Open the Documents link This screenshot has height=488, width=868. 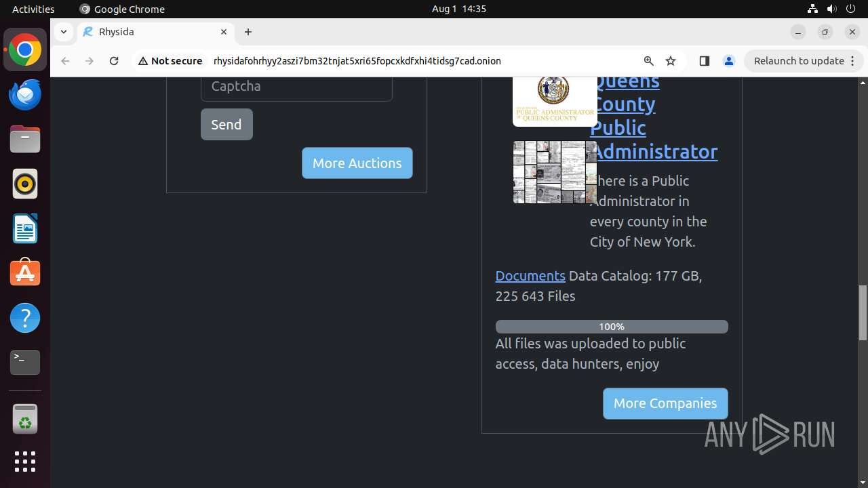[x=530, y=276]
